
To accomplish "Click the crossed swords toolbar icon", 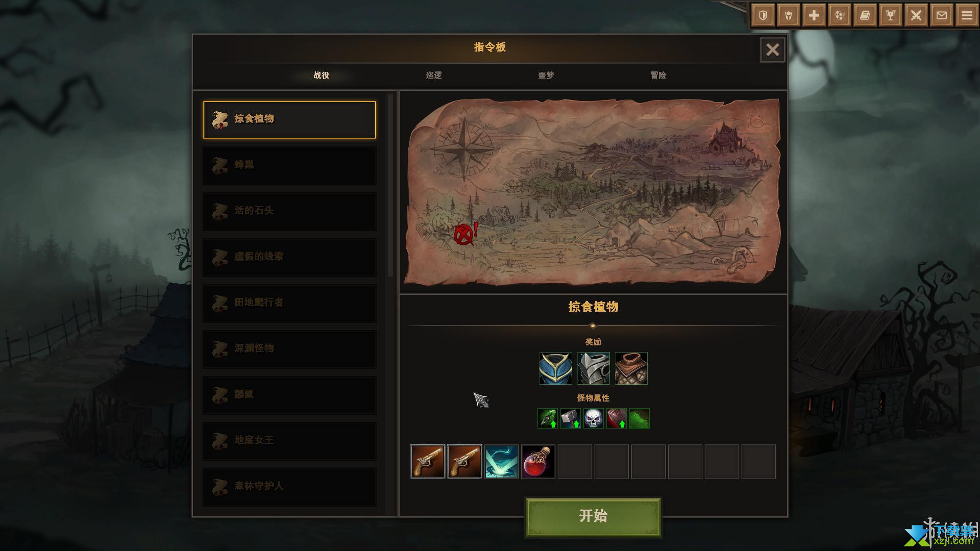I will [916, 15].
